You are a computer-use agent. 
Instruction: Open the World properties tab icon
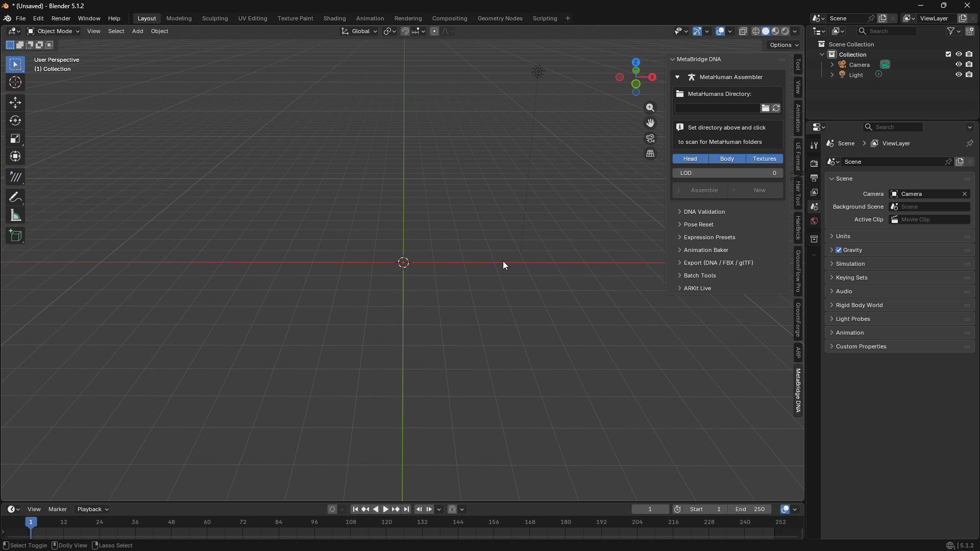pyautogui.click(x=814, y=221)
